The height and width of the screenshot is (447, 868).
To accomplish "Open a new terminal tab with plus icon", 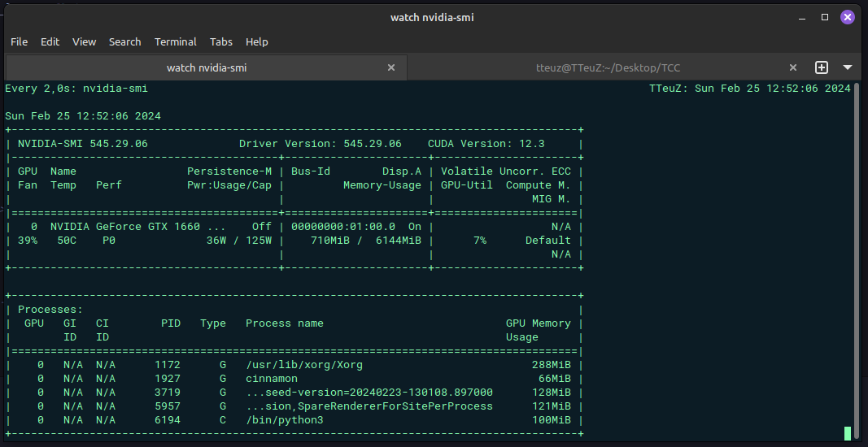I will tap(822, 67).
